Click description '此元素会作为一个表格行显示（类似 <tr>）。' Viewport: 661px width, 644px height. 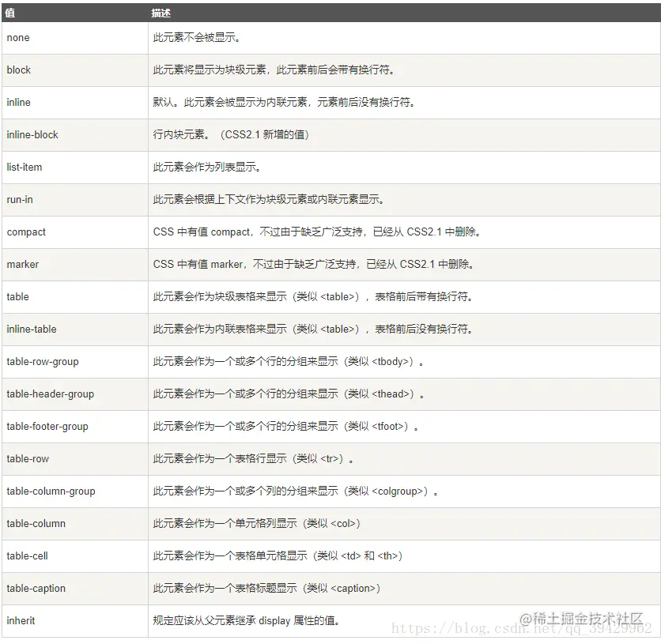point(254,460)
